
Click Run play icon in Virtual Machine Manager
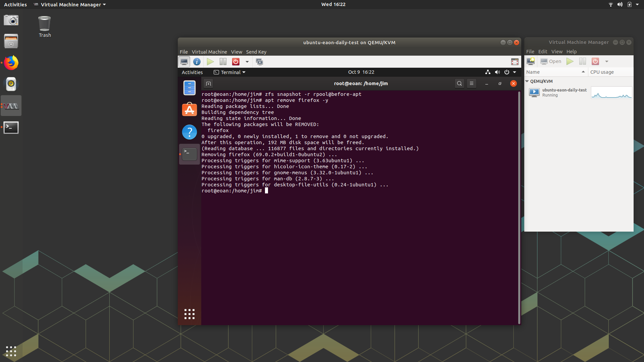[570, 61]
